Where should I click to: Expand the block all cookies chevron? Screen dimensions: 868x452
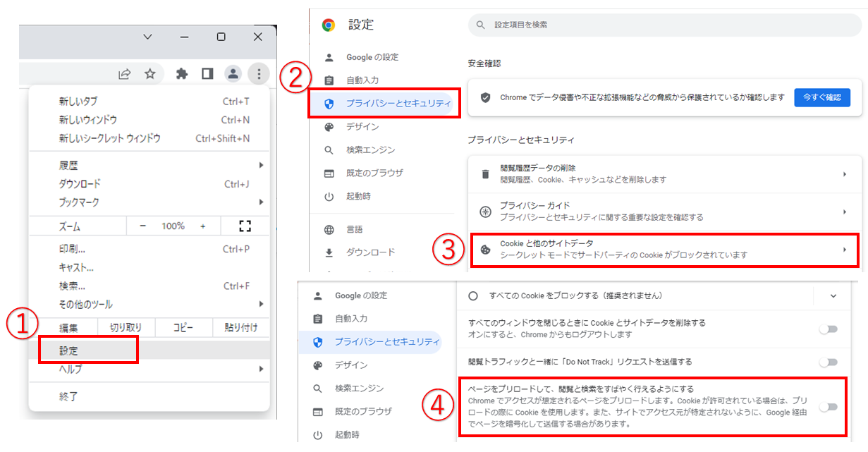(833, 295)
